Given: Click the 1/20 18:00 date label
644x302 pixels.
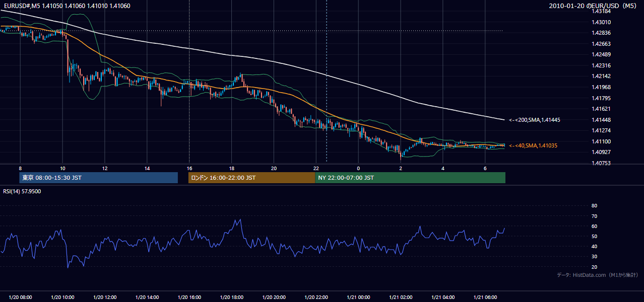Looking at the screenshot, I should tap(232, 297).
